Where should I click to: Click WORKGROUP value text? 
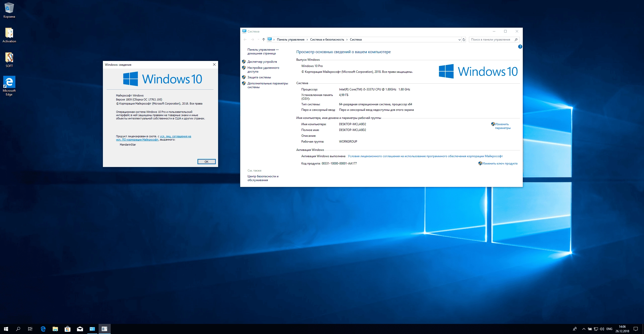tap(348, 142)
